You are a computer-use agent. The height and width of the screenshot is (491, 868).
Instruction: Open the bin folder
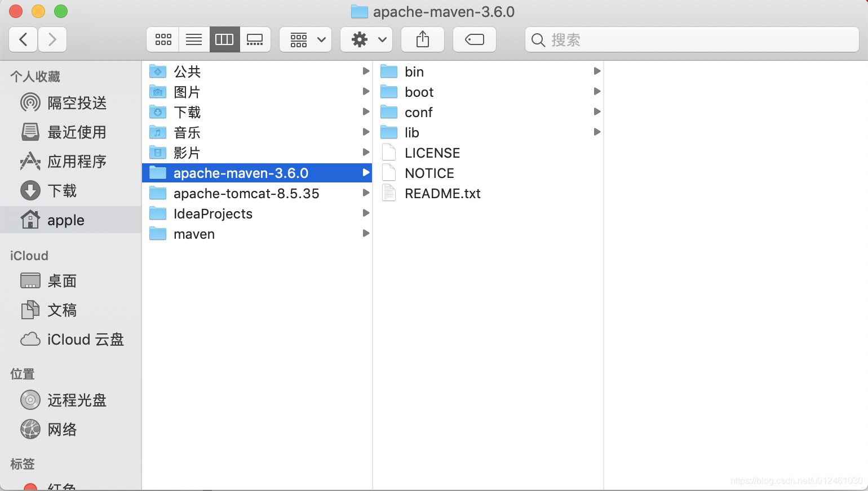coord(488,72)
